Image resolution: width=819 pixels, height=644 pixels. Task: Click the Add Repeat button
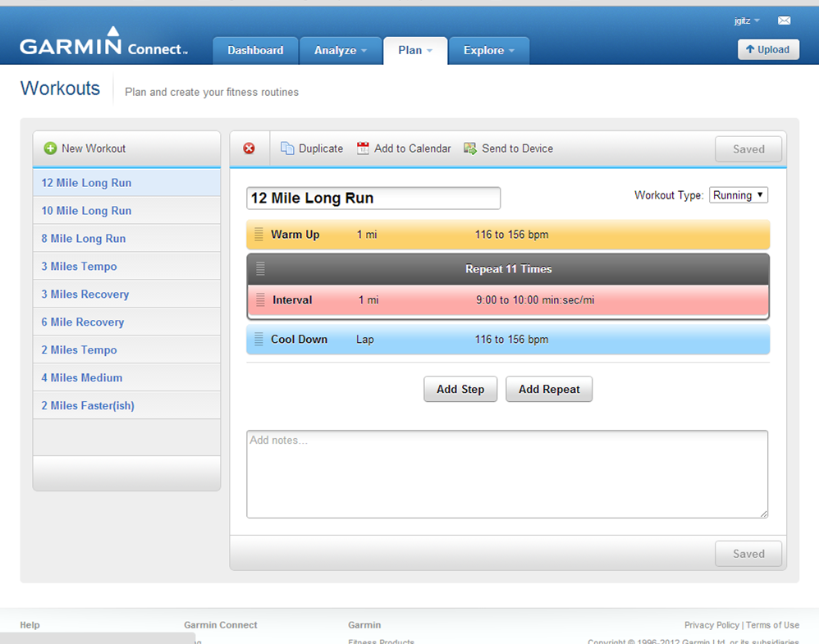549,389
